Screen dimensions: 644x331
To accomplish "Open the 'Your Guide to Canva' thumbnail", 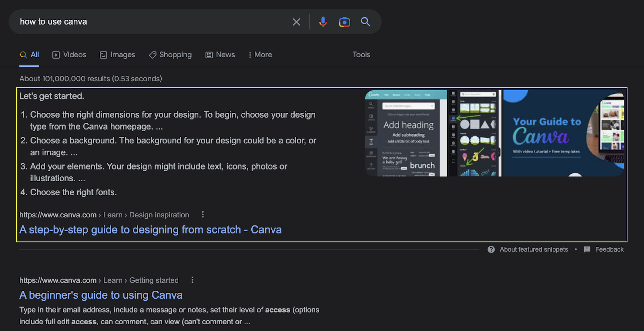I will click(563, 133).
